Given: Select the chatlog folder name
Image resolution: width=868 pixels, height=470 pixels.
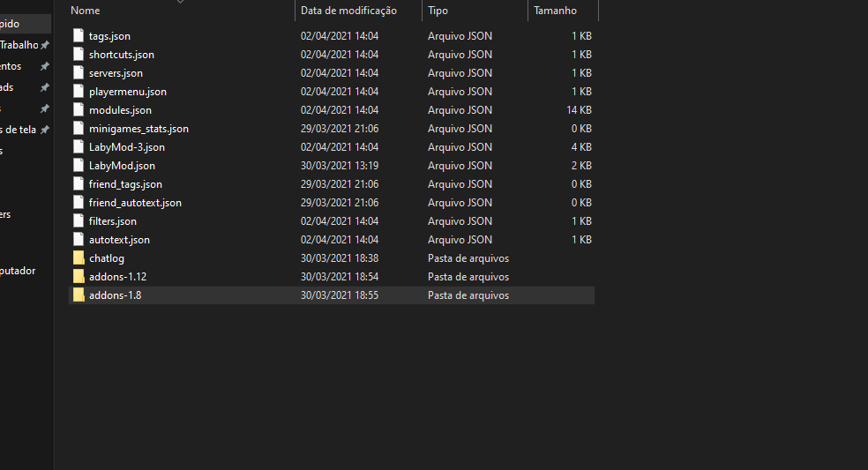Looking at the screenshot, I should coord(107,258).
